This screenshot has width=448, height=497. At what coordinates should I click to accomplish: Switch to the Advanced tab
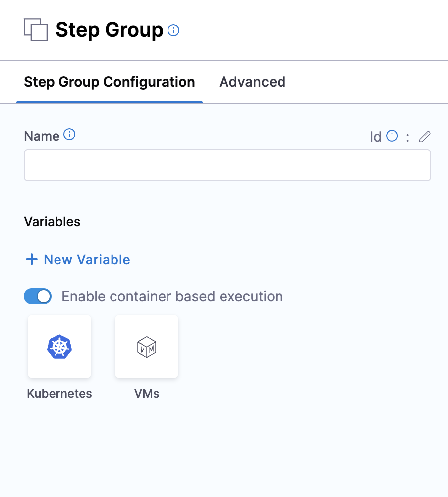[252, 82]
